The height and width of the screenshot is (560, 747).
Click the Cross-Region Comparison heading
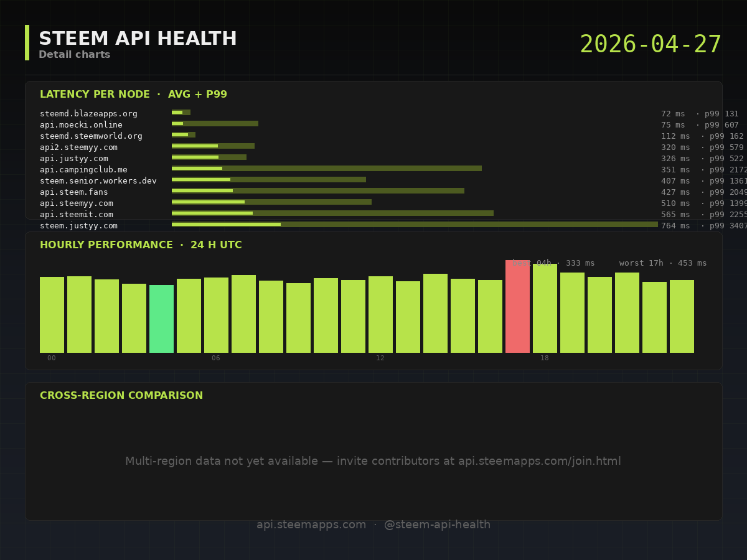click(121, 396)
